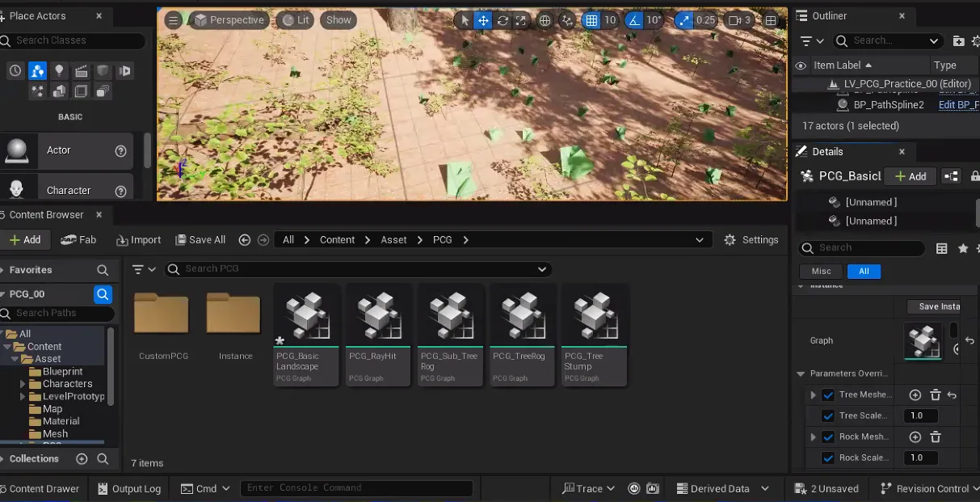The image size is (980, 502).
Task: Toggle the Outliner visibility eye column
Action: 801,65
